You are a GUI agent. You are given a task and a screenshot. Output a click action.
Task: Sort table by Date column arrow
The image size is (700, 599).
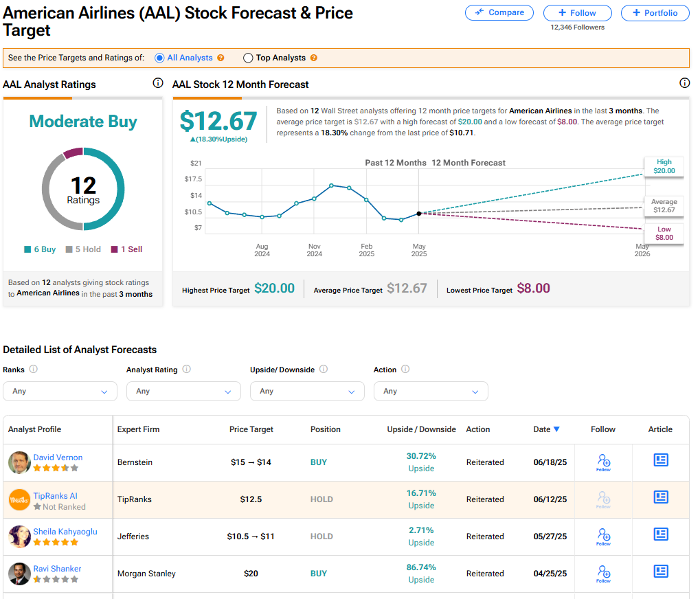point(556,429)
